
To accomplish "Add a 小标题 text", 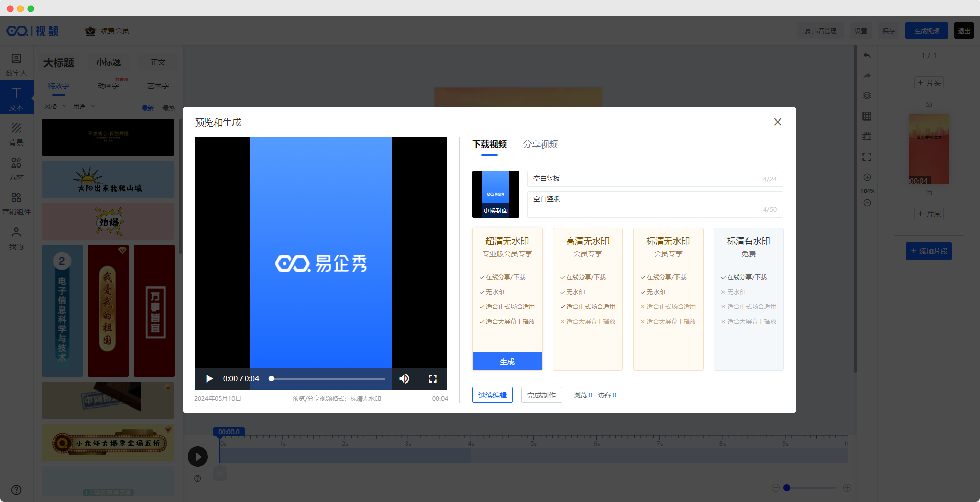I will (x=108, y=62).
